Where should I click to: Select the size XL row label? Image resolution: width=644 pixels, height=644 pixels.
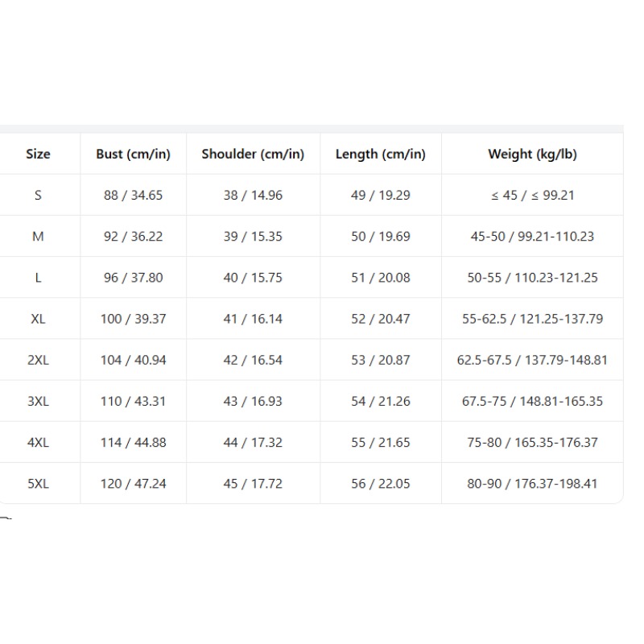38,319
